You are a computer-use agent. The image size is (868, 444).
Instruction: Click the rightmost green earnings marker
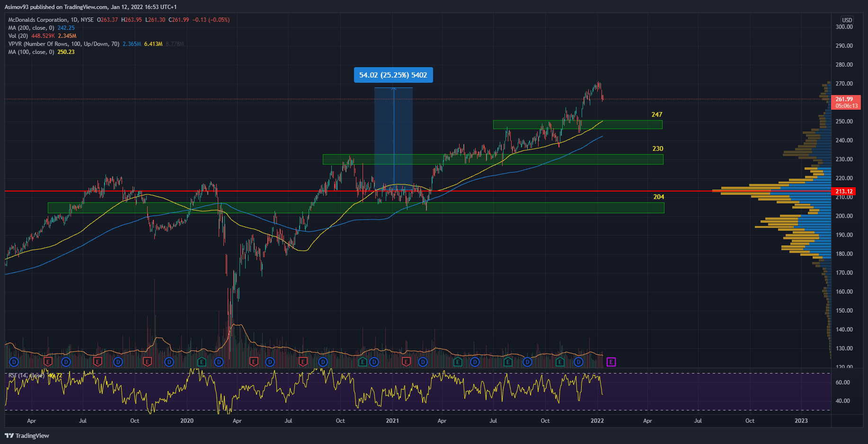pyautogui.click(x=560, y=362)
